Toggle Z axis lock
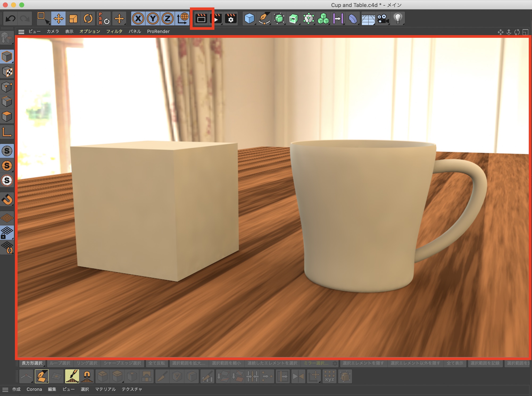Image resolution: width=532 pixels, height=396 pixels. coord(168,19)
